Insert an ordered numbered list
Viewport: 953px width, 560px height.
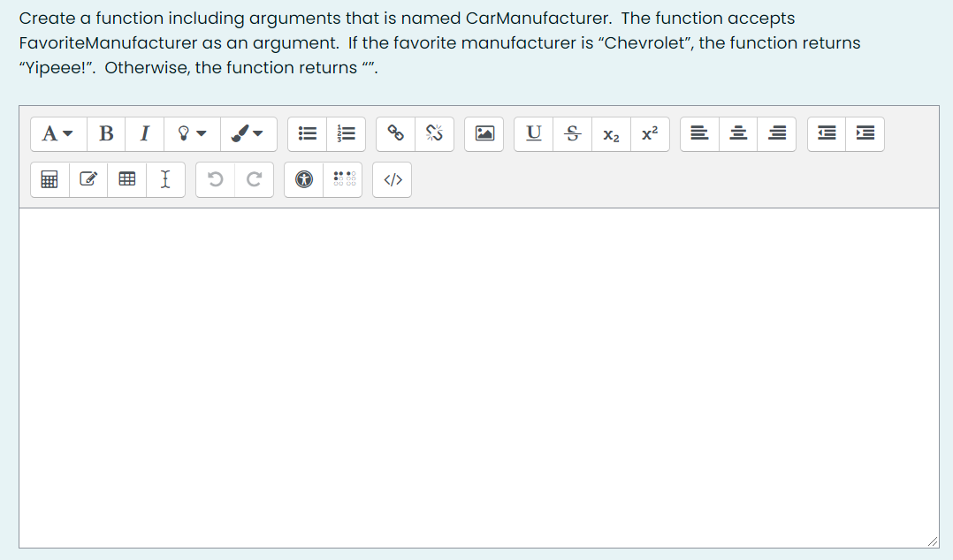pyautogui.click(x=346, y=133)
